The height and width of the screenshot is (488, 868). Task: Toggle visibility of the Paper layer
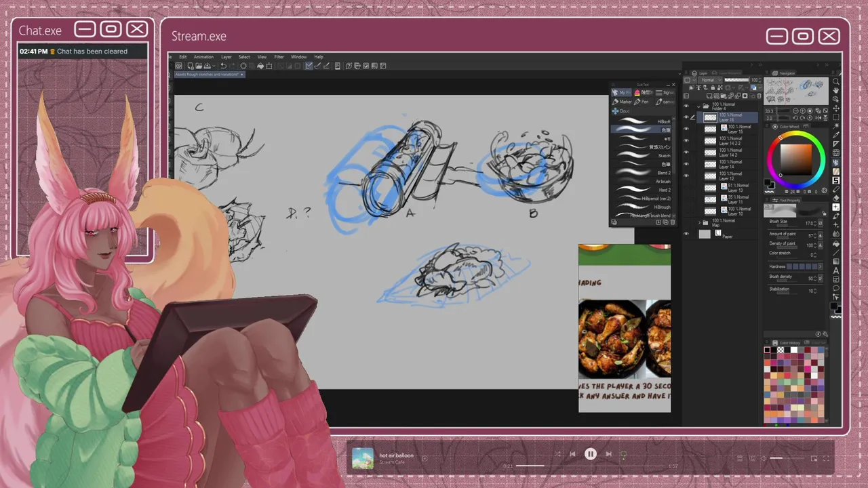point(687,234)
